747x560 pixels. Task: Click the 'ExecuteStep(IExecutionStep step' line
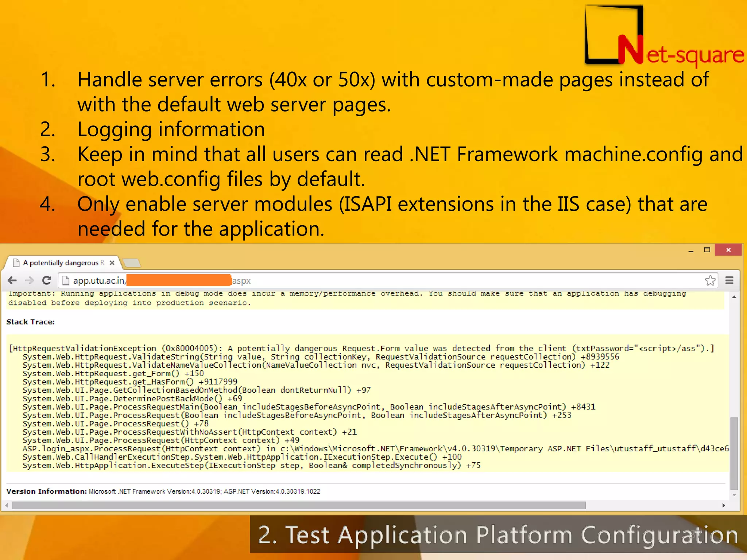[x=252, y=466]
